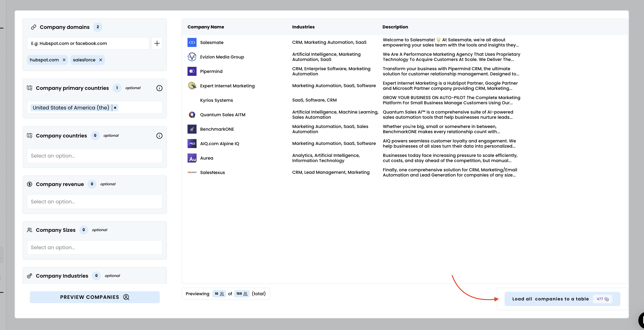Viewport: 644px width, 330px height.
Task: Click the BenchmarkONE logo icon
Action: [192, 129]
